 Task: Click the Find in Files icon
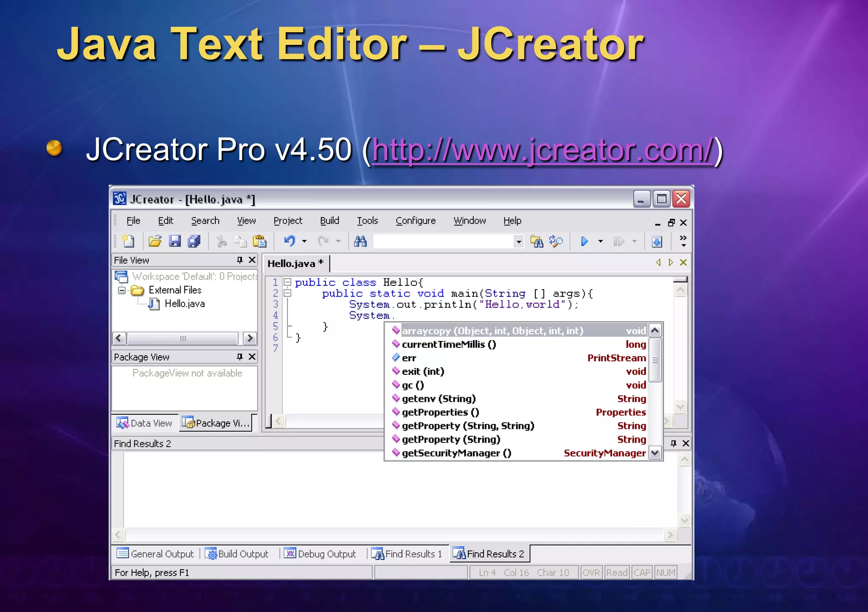pyautogui.click(x=537, y=241)
